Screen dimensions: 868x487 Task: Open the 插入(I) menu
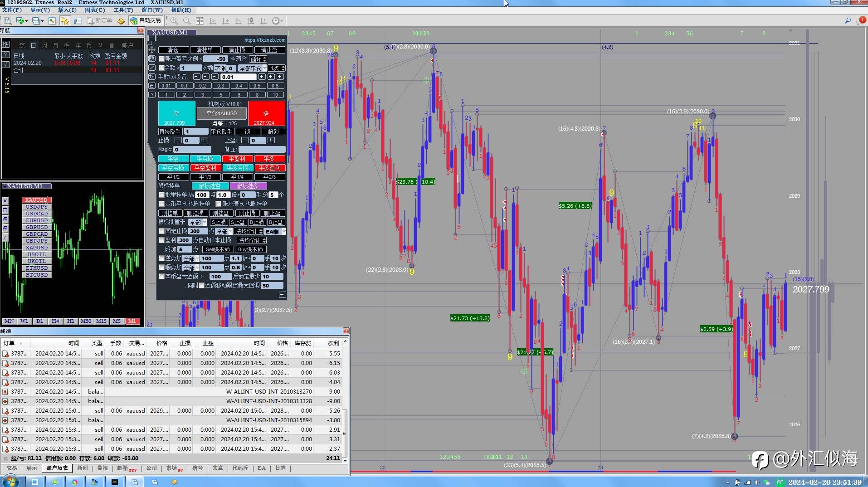pos(68,10)
